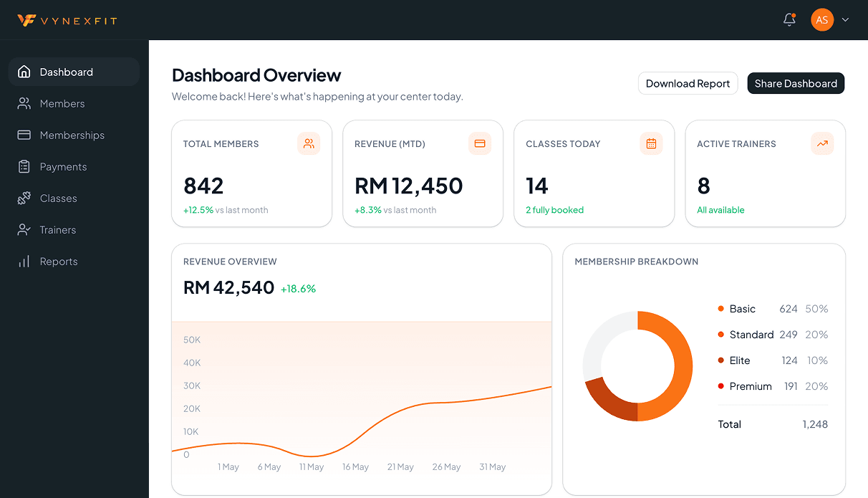
Task: Click the Active Trainers trend icon
Action: tap(822, 143)
